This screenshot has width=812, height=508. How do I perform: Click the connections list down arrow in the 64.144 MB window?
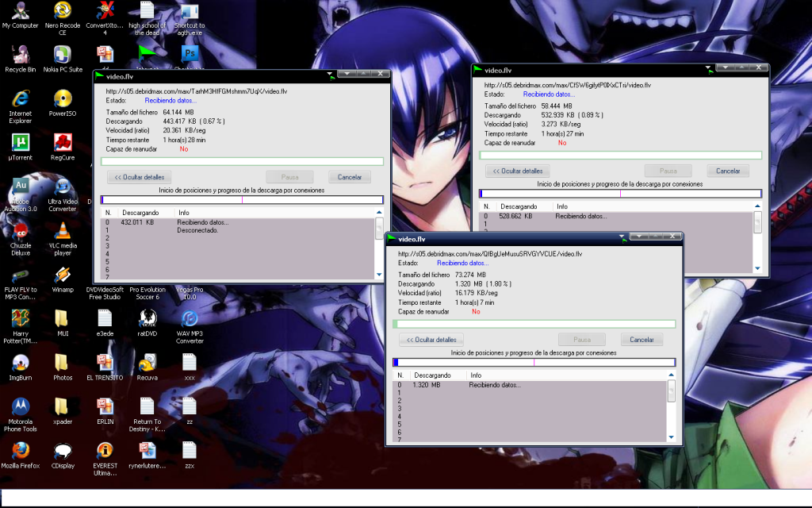pyautogui.click(x=379, y=275)
